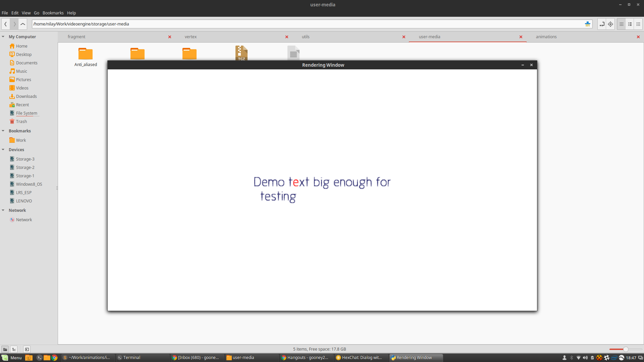Open the Wi-Fi network tray icon
644x362 pixels.
click(578, 358)
